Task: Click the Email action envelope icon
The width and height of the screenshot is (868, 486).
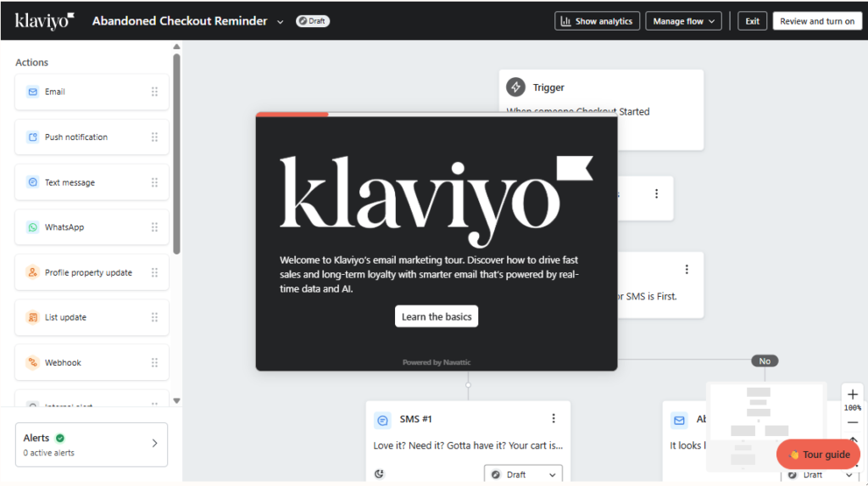Action: click(x=33, y=92)
